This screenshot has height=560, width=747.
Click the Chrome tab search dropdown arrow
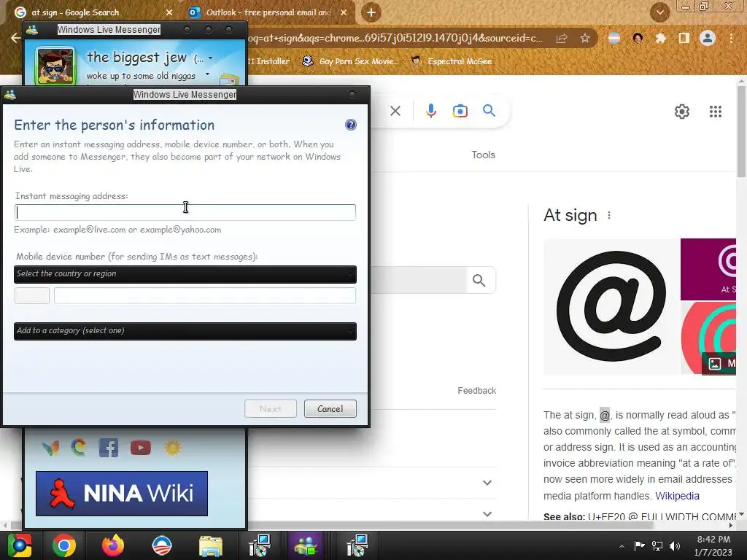point(659,12)
